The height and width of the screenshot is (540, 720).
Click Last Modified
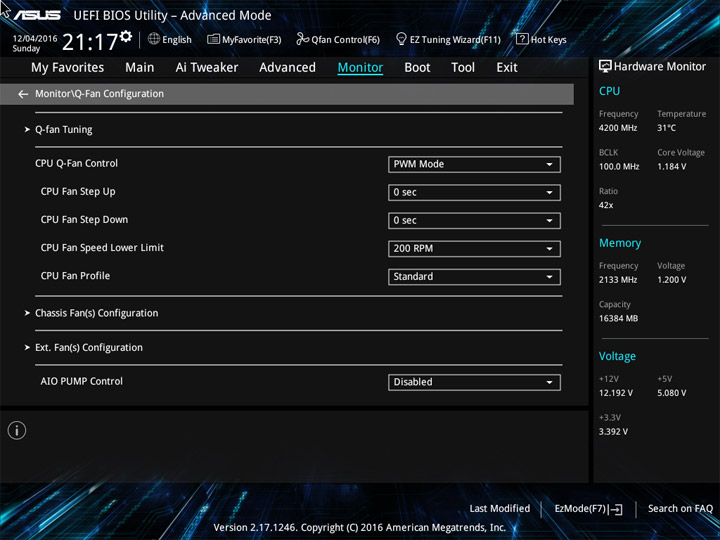coord(500,509)
